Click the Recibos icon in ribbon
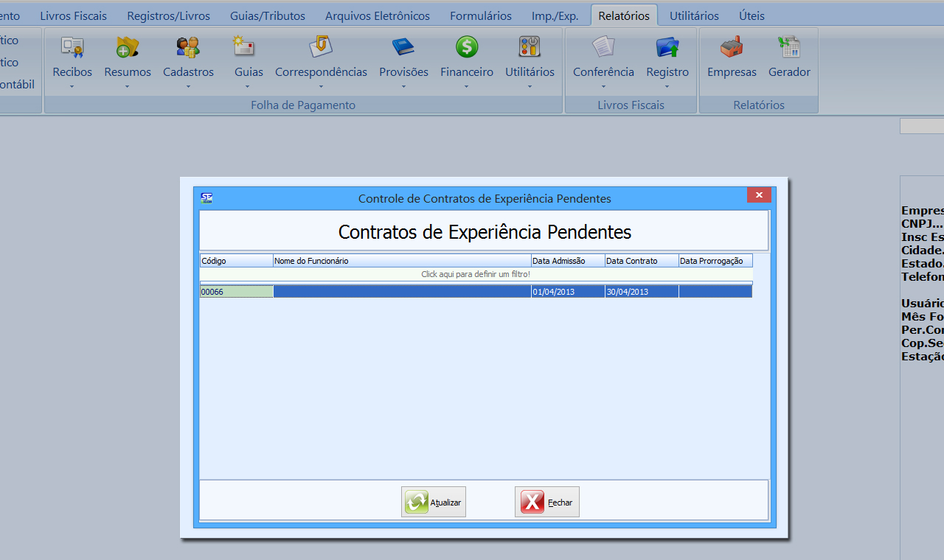 pyautogui.click(x=72, y=48)
